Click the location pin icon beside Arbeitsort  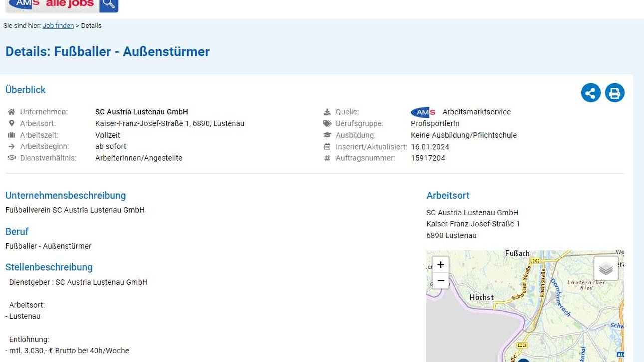click(12, 123)
